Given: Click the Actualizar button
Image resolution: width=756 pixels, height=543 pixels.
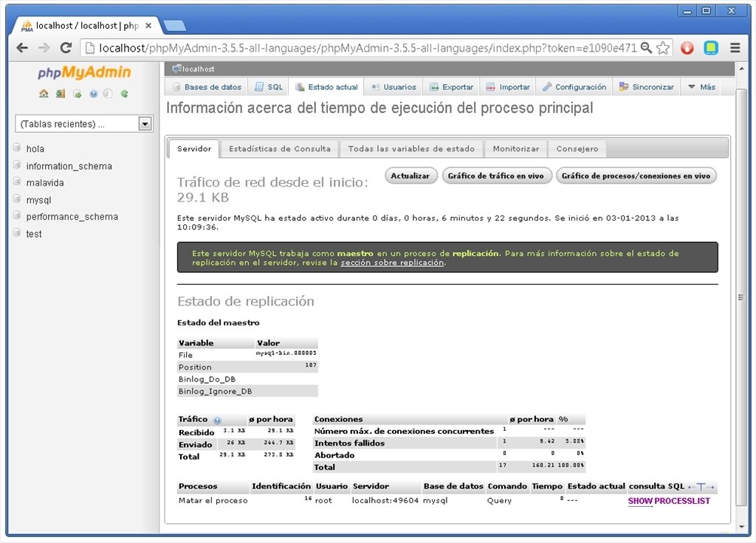Looking at the screenshot, I should point(410,176).
